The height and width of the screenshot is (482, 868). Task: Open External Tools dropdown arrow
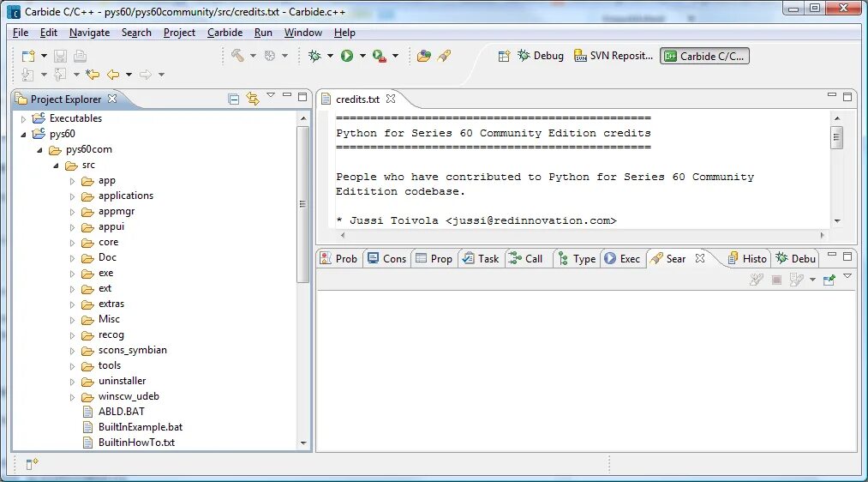(395, 56)
